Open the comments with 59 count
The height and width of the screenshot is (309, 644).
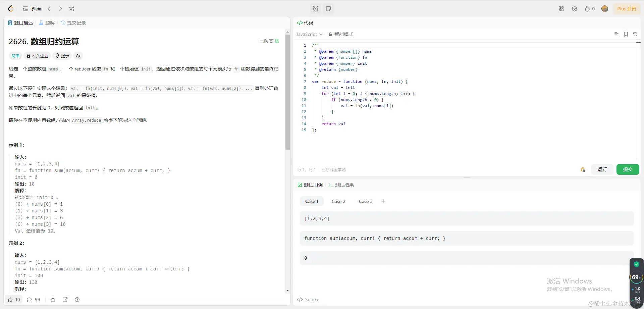coord(33,300)
